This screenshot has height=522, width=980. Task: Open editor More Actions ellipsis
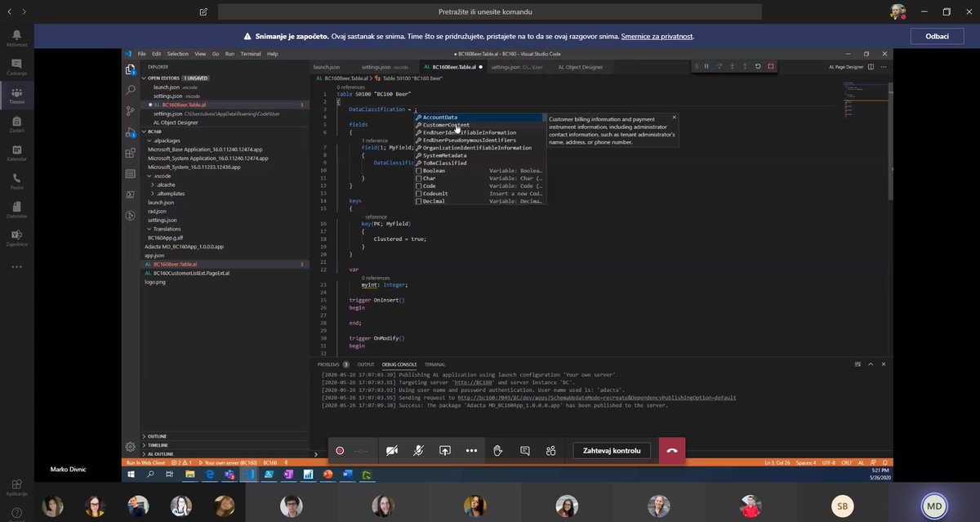coord(883,67)
